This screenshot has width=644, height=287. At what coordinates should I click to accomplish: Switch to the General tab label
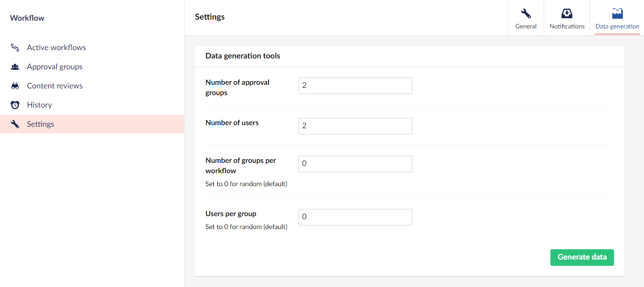coord(526,26)
